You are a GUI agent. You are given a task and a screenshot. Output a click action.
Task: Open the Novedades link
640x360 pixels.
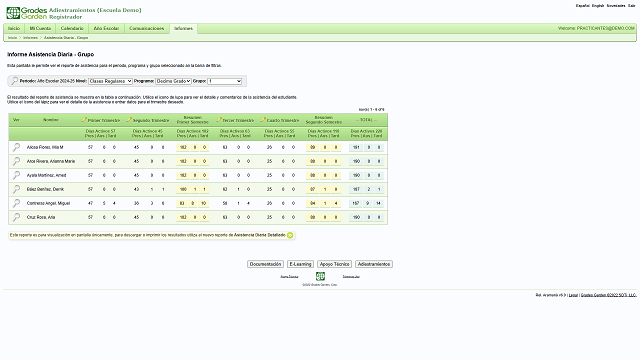click(616, 6)
